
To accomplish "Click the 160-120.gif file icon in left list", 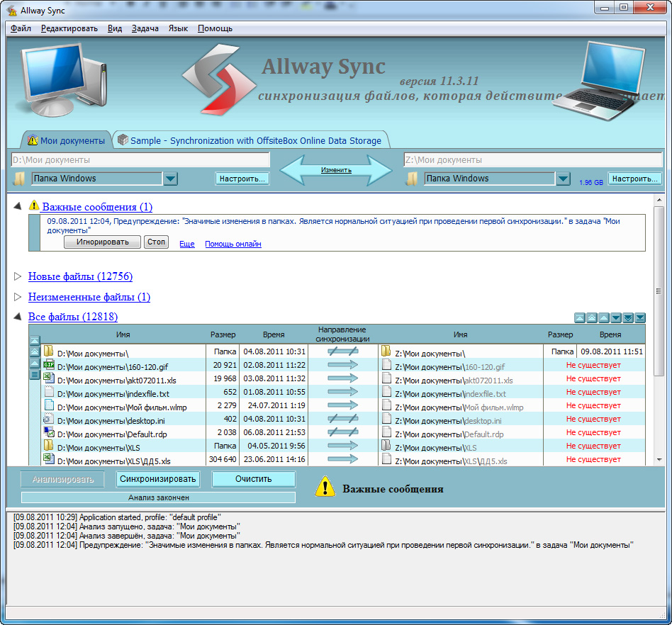I will point(48,366).
